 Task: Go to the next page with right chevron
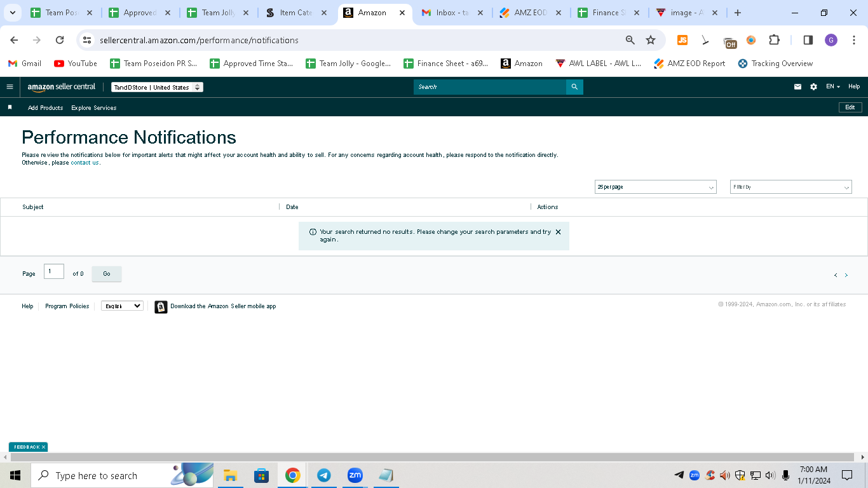[846, 275]
